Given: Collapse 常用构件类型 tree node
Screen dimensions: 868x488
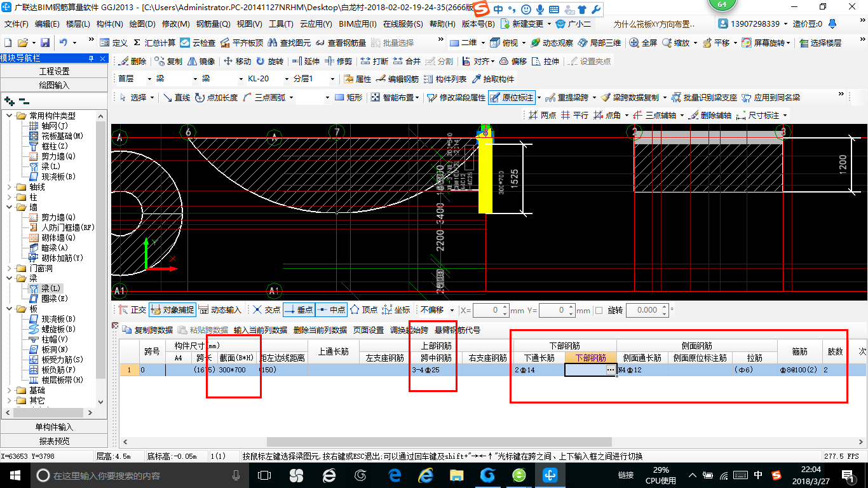Looking at the screenshot, I should pyautogui.click(x=10, y=116).
